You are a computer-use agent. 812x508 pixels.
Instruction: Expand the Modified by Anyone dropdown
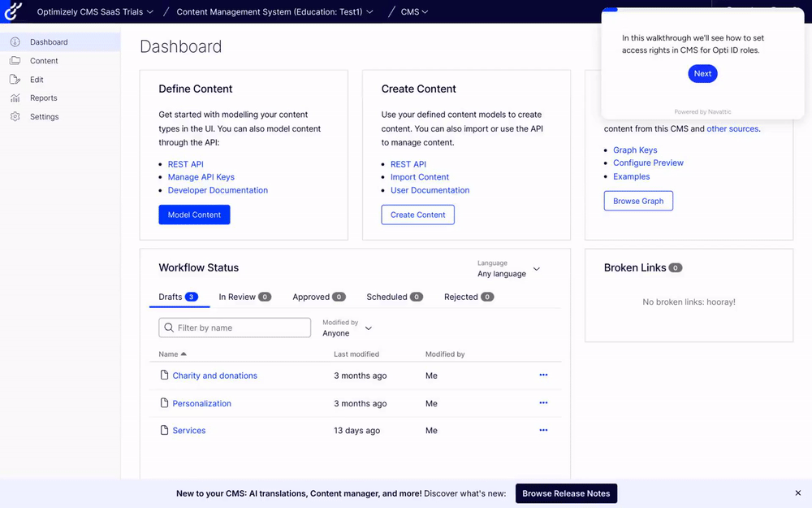point(348,328)
